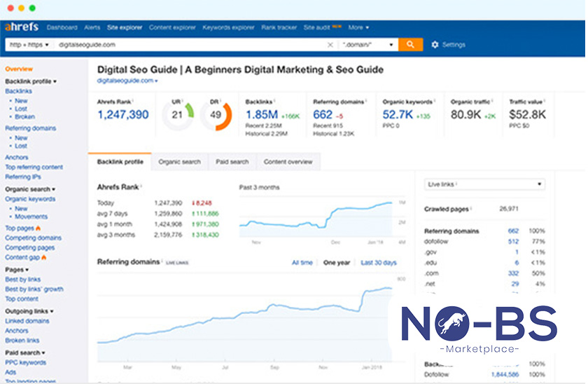The height and width of the screenshot is (384, 588).
Task: Select the One year range option
Action: pyautogui.click(x=337, y=263)
